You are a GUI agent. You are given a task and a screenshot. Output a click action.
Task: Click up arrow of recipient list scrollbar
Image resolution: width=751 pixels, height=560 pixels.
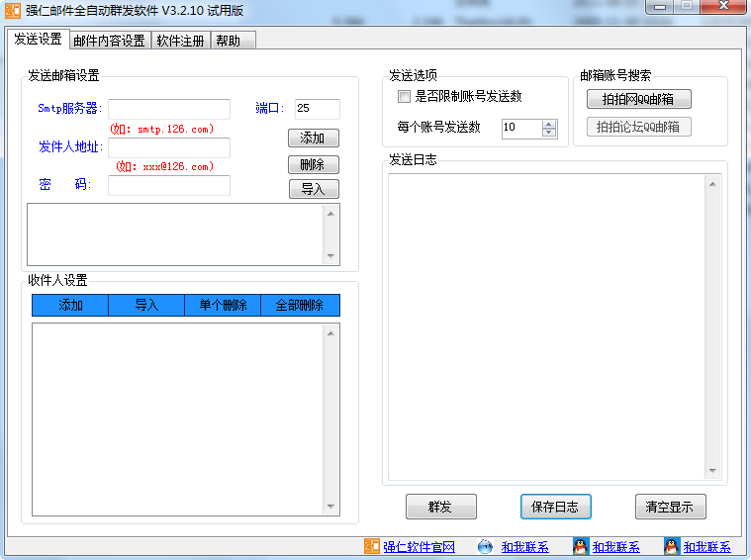[330, 333]
